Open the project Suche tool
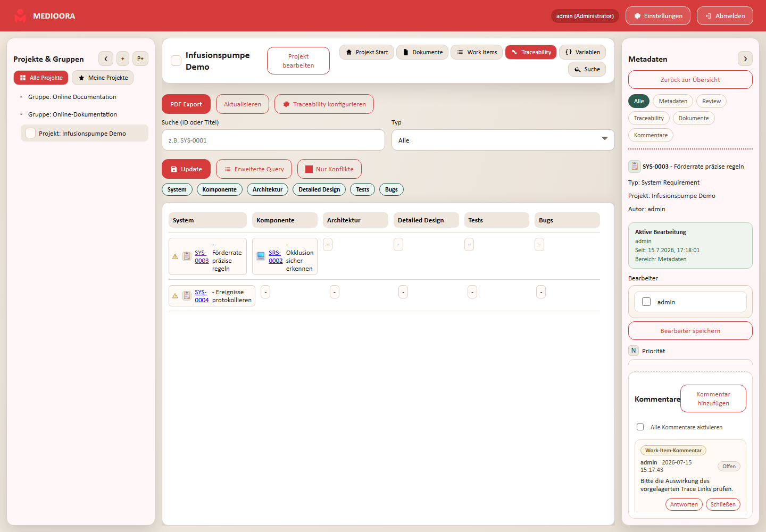The width and height of the screenshot is (766, 532). tap(587, 69)
